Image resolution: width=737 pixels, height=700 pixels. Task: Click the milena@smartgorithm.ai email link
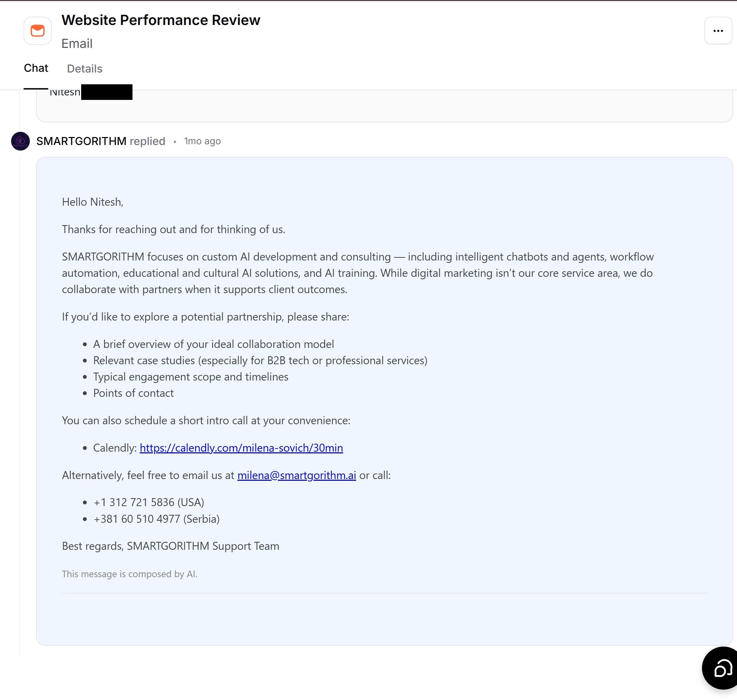[x=297, y=475]
